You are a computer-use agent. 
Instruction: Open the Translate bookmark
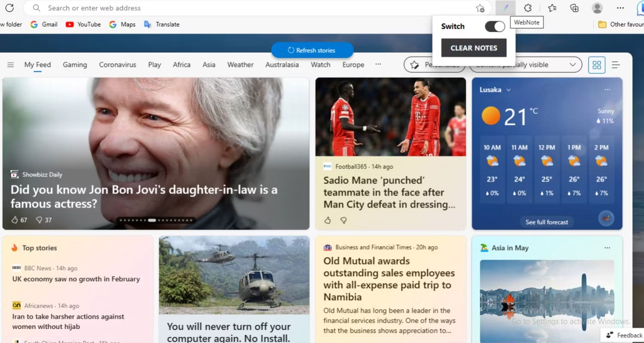tap(161, 24)
